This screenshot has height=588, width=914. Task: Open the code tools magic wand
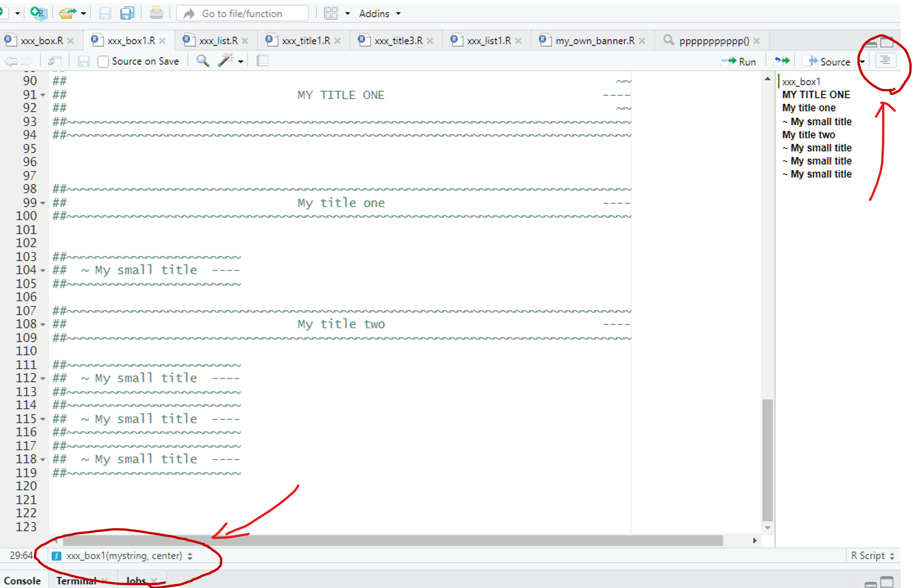[x=226, y=61]
